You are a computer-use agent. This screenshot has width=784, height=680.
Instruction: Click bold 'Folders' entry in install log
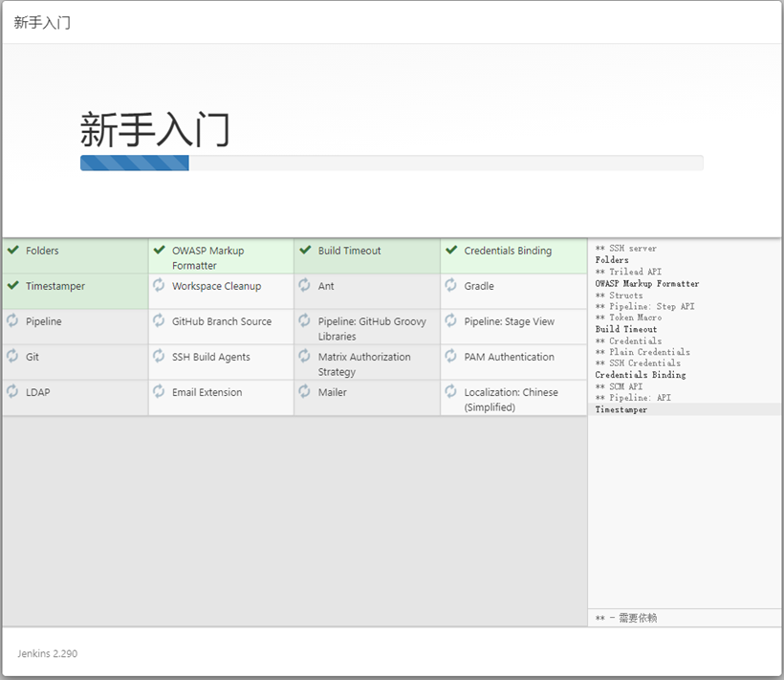pos(612,260)
